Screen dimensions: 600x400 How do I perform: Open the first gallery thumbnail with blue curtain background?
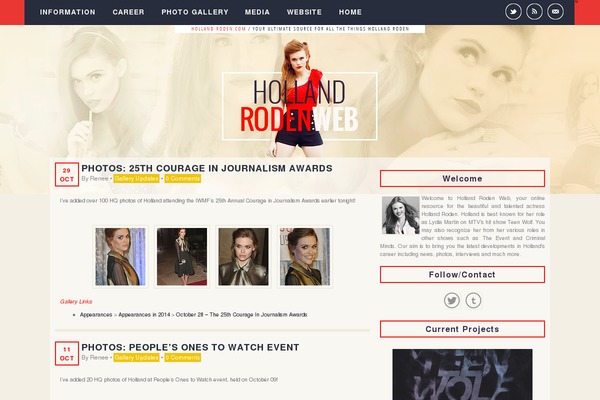[120, 256]
